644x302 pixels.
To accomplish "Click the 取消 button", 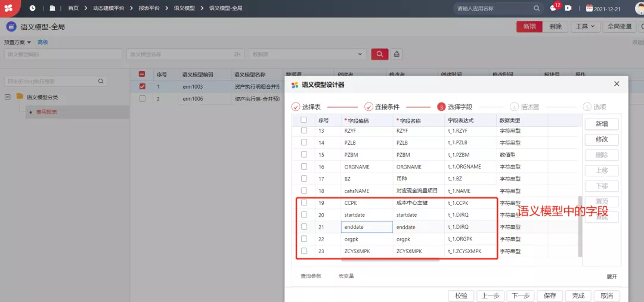I will pyautogui.click(x=606, y=296).
